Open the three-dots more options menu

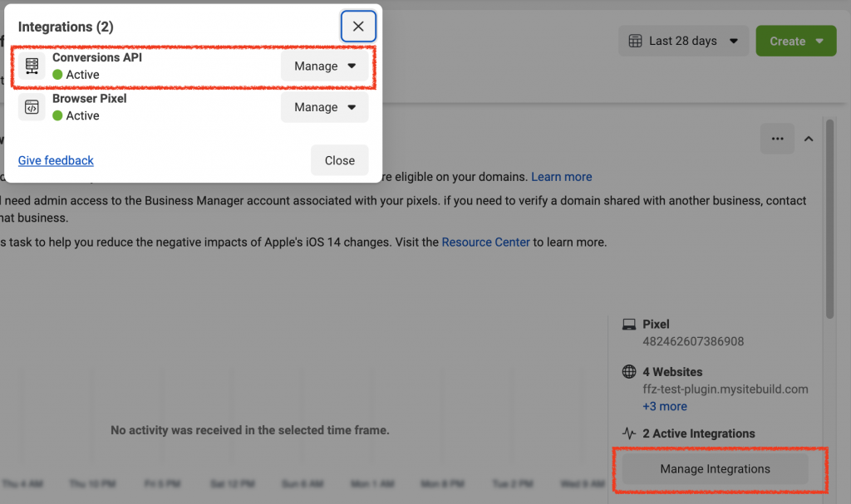(x=777, y=139)
